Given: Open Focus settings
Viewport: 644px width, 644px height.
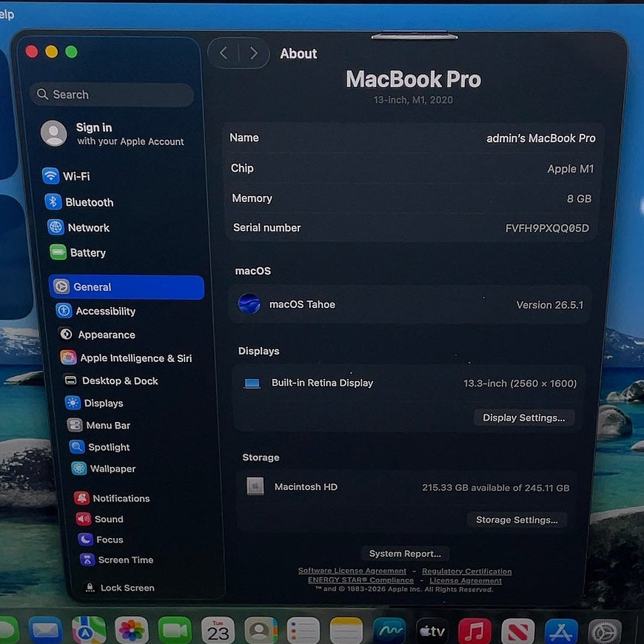Looking at the screenshot, I should coord(101,540).
